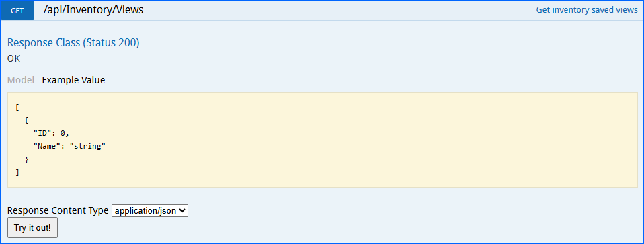This screenshot has height=244, width=644.
Task: Switch to the Model tab
Action: click(21, 80)
